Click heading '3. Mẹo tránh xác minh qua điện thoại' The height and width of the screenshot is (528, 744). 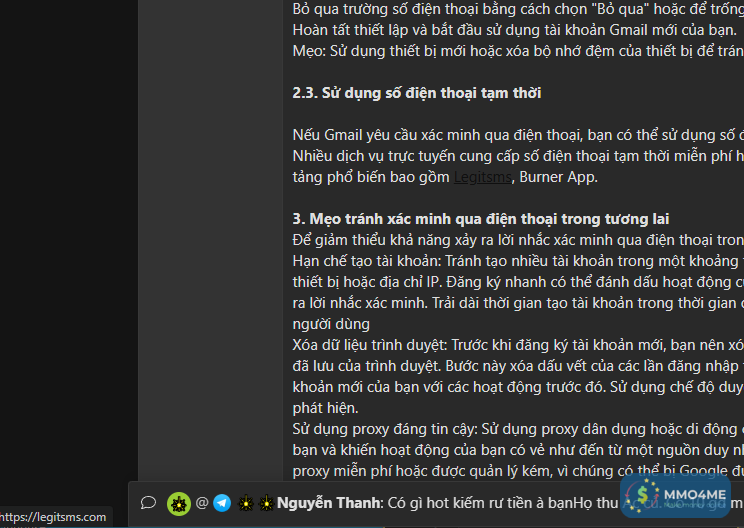(x=481, y=219)
